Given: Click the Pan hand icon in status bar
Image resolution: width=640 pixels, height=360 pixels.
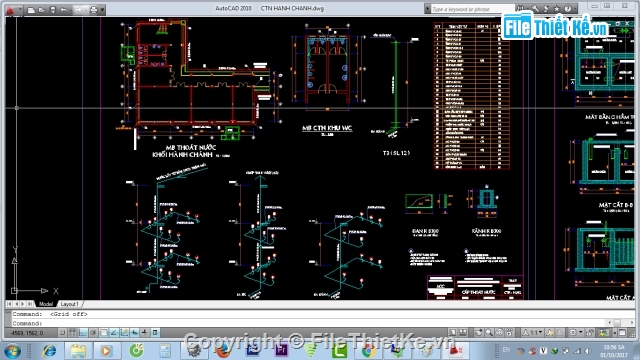Looking at the screenshot, I should tap(479, 333).
